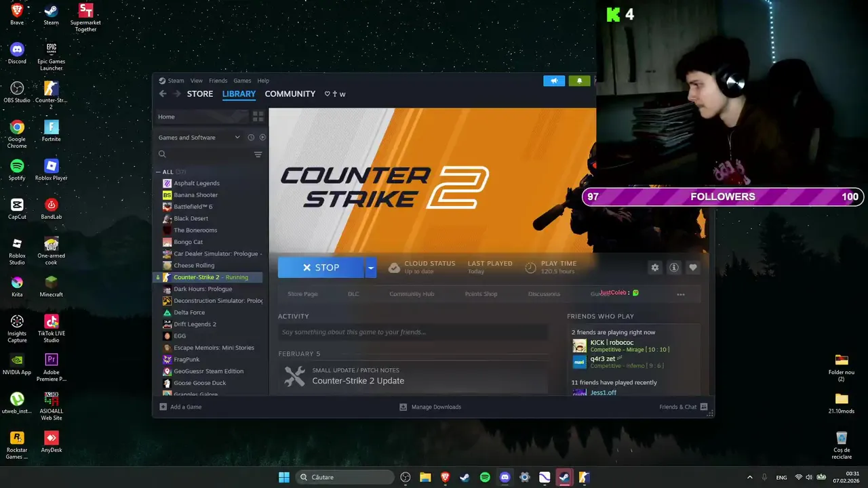Go back with Steam back arrow
The image size is (868, 488).
point(163,94)
